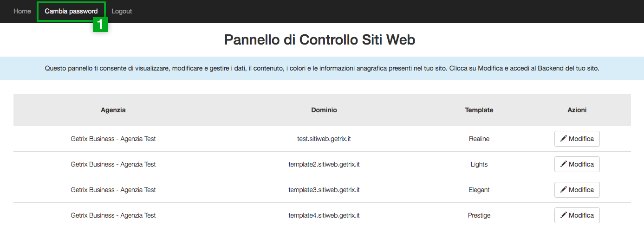644x232 pixels.
Task: Click pencil icon for test.sitiweb.getrix.it row
Action: [564, 138]
